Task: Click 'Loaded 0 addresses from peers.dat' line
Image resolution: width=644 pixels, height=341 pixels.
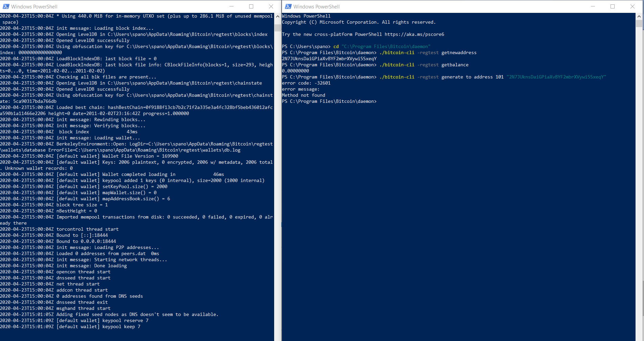Action: point(80,253)
